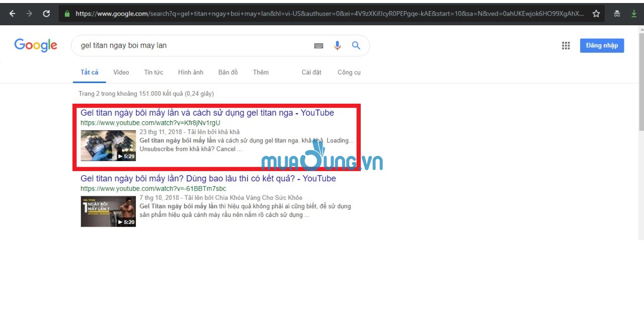This screenshot has height=310, width=644.
Task: Open the Google apps grid
Action: (566, 46)
